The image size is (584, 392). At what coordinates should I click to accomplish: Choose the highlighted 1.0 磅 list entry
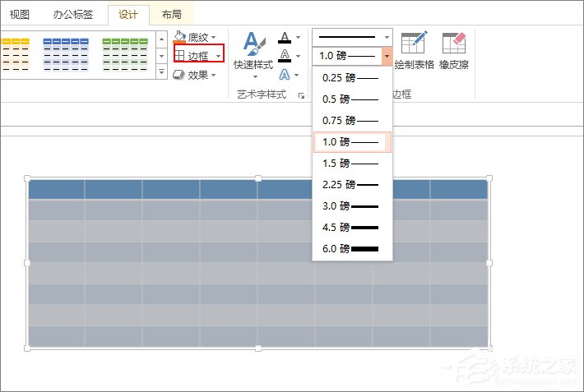click(x=352, y=142)
